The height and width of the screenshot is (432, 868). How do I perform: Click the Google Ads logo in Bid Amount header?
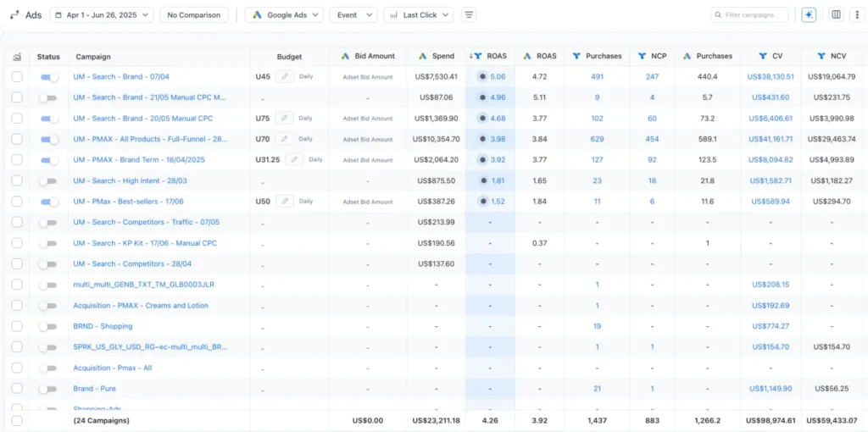click(x=346, y=56)
